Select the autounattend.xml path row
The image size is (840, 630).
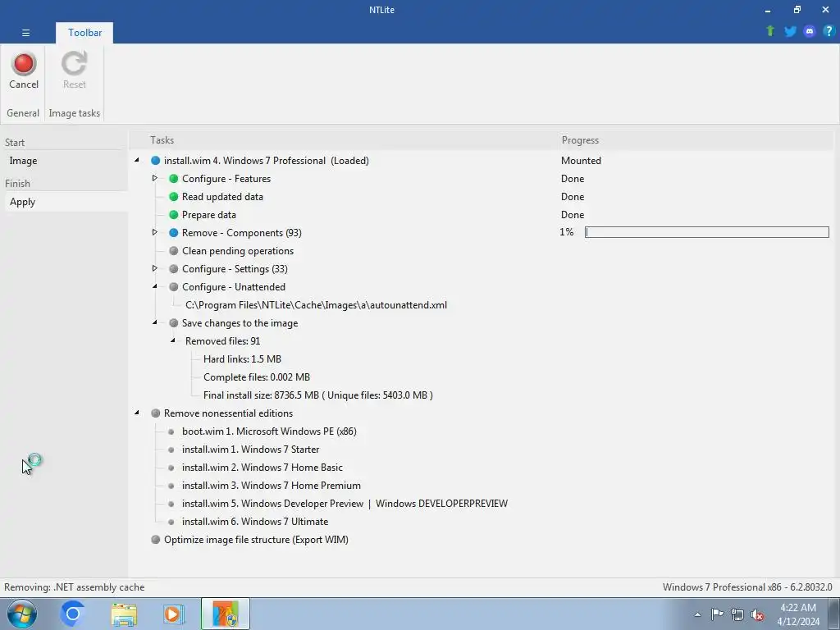pyautogui.click(x=316, y=305)
